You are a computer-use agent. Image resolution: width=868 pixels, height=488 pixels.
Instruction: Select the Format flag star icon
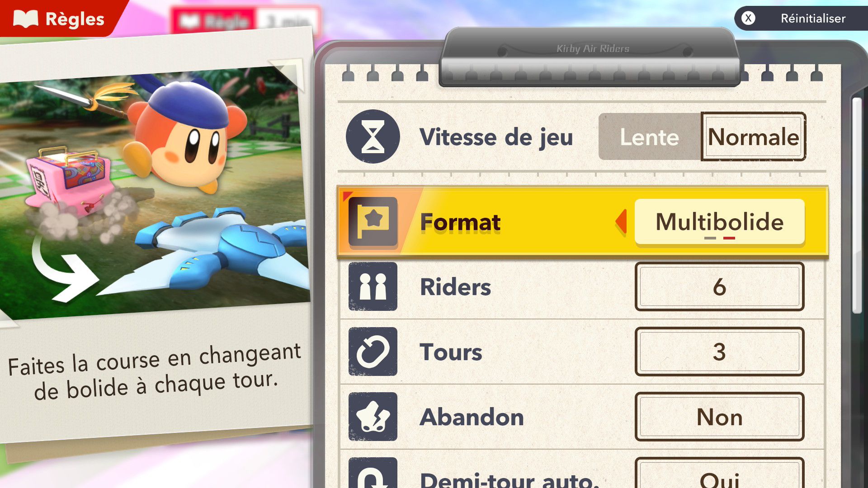(373, 222)
